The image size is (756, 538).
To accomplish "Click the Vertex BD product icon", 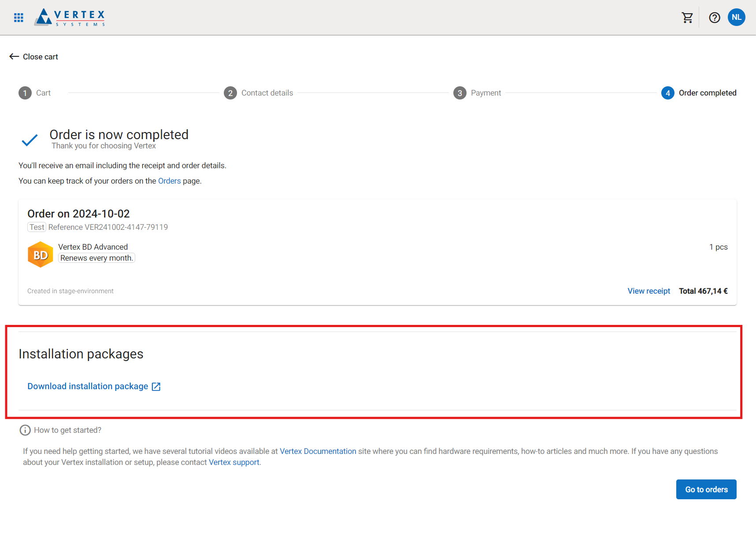I will 40,254.
